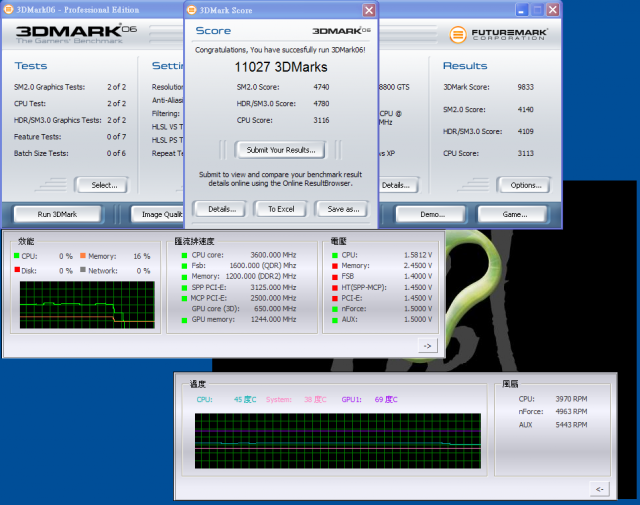The image size is (640, 505).
Task: Click GPU core (3D) 650.000 MHz value
Action: pyautogui.click(x=275, y=309)
